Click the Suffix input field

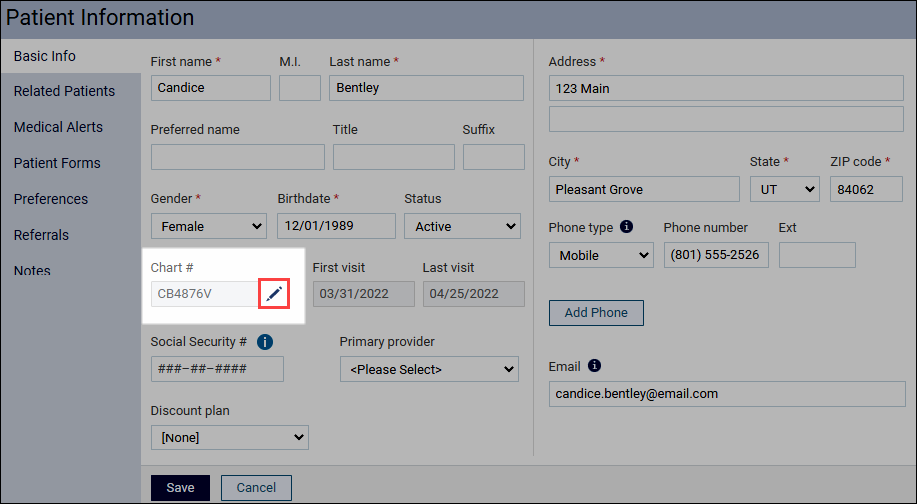tap(494, 157)
